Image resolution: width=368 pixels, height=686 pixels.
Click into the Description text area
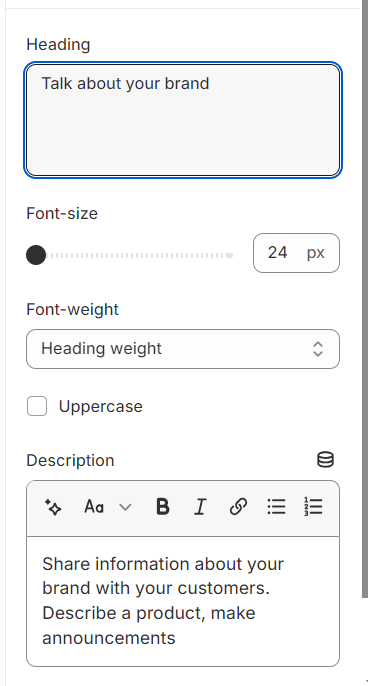(183, 601)
